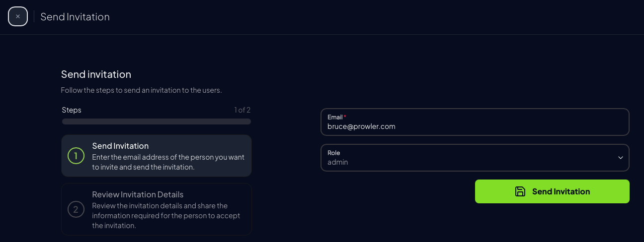Select the Review Invitation Details step

click(157, 209)
